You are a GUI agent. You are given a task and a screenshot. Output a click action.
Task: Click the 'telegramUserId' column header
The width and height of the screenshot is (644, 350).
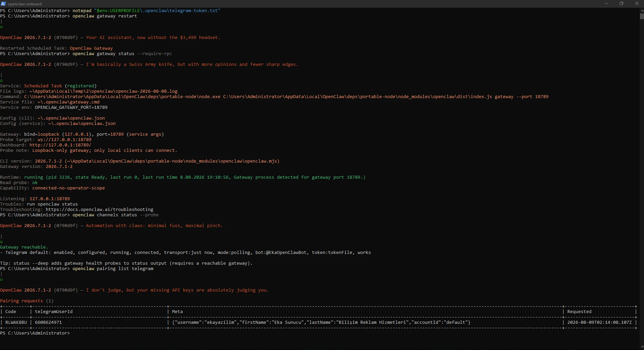(54, 312)
